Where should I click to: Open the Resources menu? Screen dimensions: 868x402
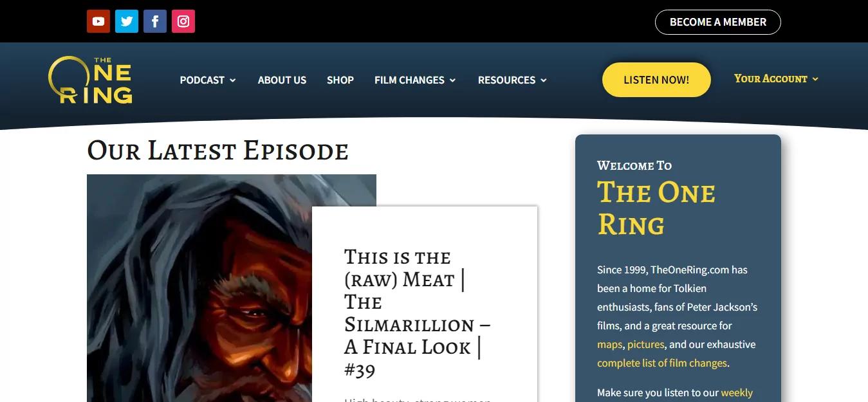(x=512, y=80)
